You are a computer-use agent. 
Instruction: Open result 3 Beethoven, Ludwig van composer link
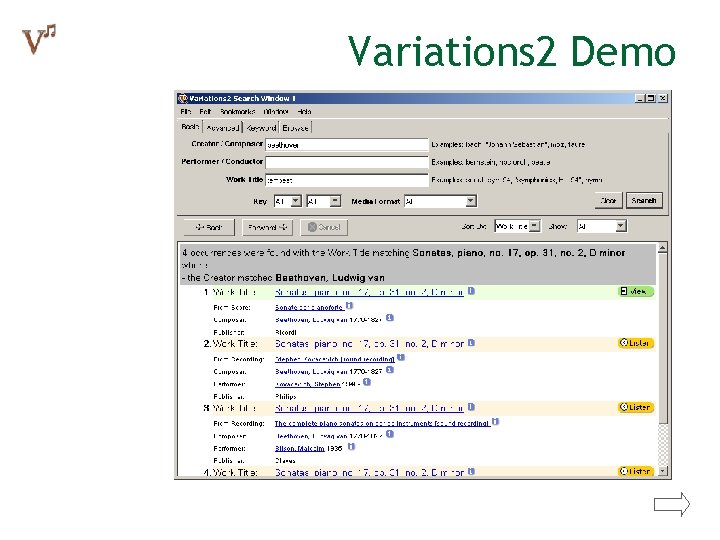pyautogui.click(x=311, y=436)
